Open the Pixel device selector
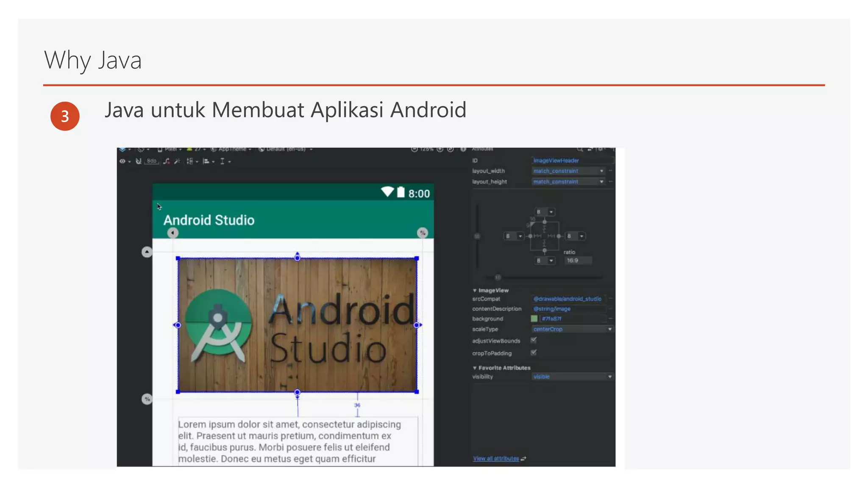Image resolution: width=868 pixels, height=488 pixels. (x=170, y=149)
